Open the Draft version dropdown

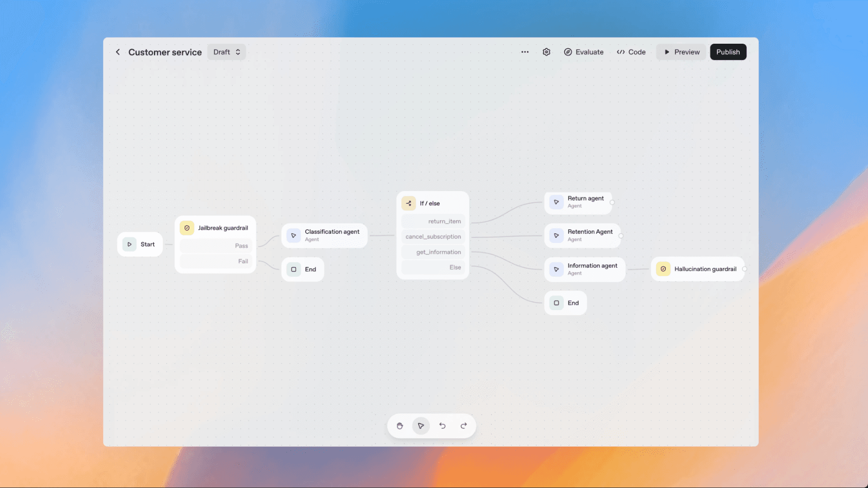pyautogui.click(x=226, y=51)
